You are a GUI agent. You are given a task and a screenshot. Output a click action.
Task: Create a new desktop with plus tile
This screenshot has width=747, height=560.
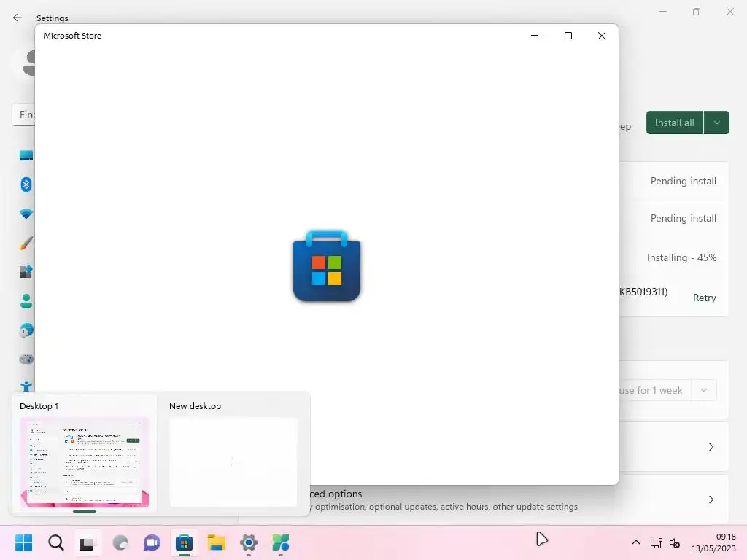pyautogui.click(x=233, y=462)
